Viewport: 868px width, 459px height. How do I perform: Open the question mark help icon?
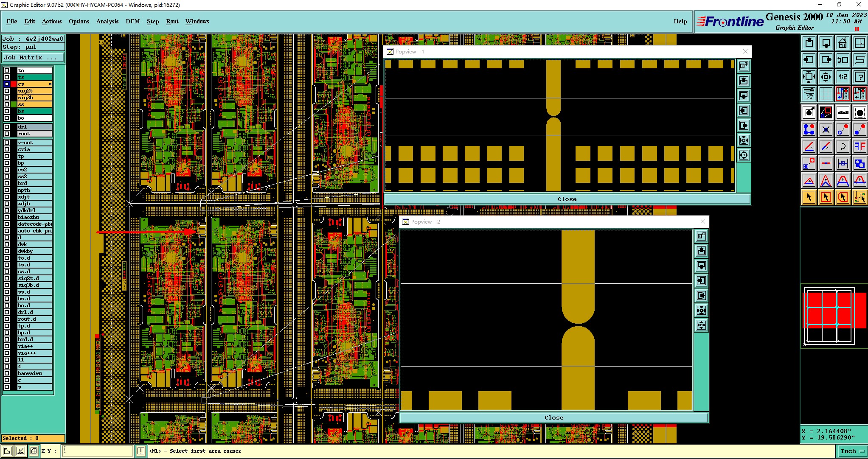(860, 77)
